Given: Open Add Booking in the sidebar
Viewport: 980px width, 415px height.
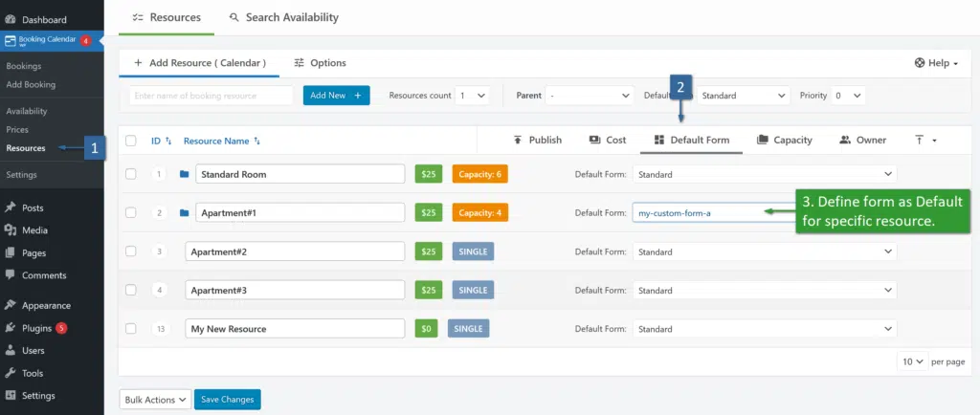Looking at the screenshot, I should tap(31, 84).
